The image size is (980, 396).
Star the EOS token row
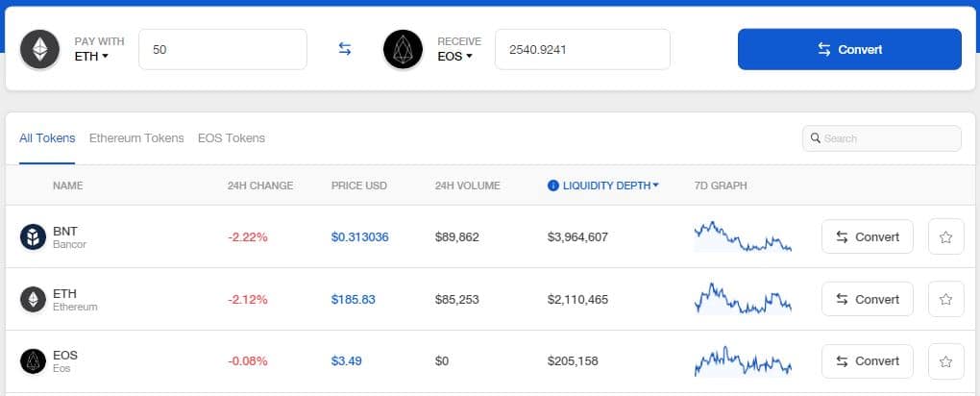click(945, 361)
